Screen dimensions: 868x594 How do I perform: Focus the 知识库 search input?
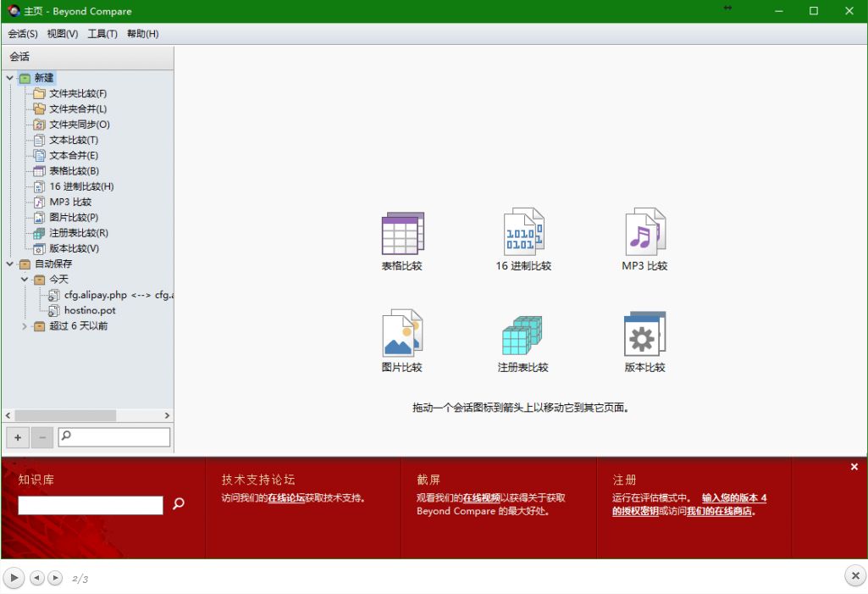(91, 505)
